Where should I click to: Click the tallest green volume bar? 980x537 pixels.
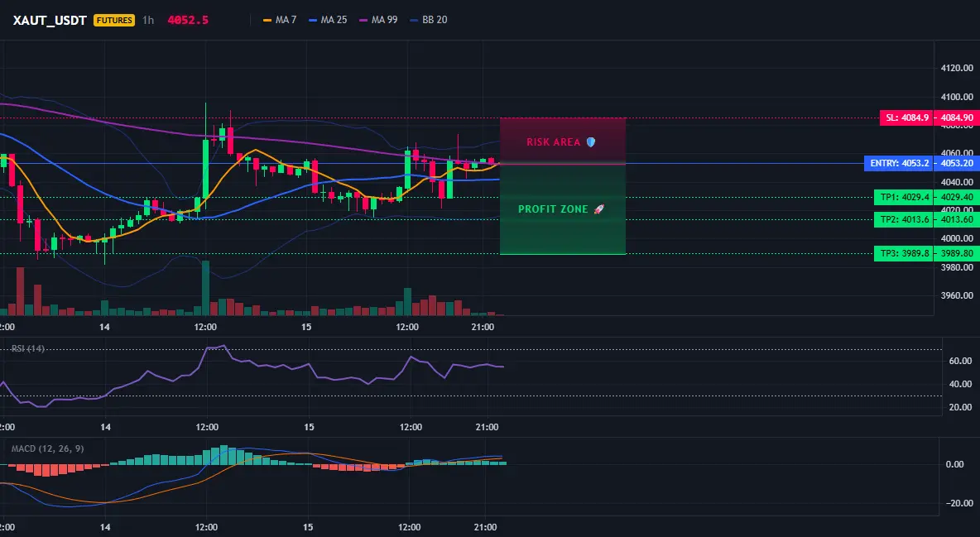click(205, 288)
